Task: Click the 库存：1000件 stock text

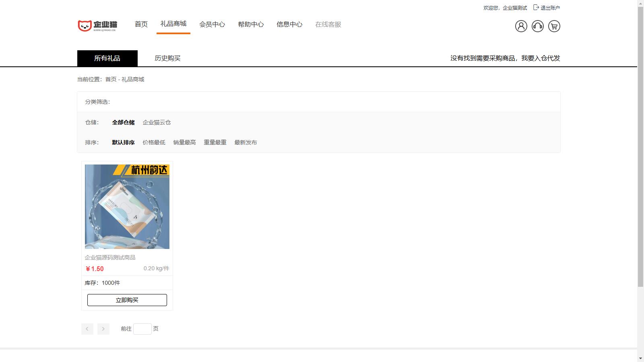Action: [x=102, y=283]
